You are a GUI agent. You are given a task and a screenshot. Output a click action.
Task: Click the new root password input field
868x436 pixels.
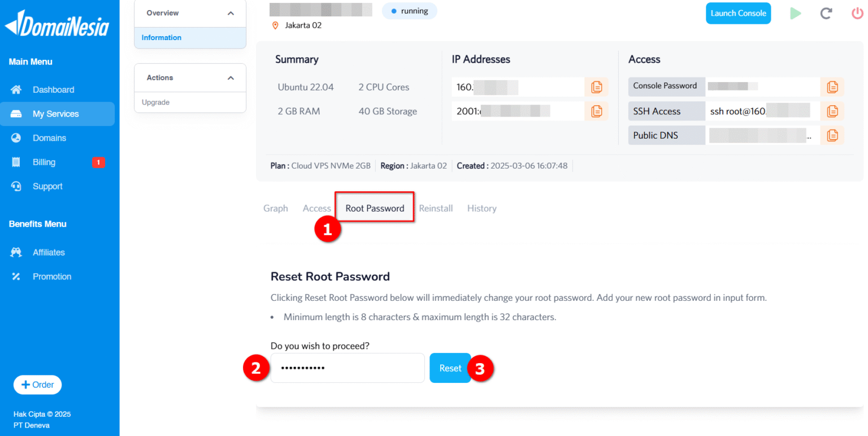pos(347,368)
